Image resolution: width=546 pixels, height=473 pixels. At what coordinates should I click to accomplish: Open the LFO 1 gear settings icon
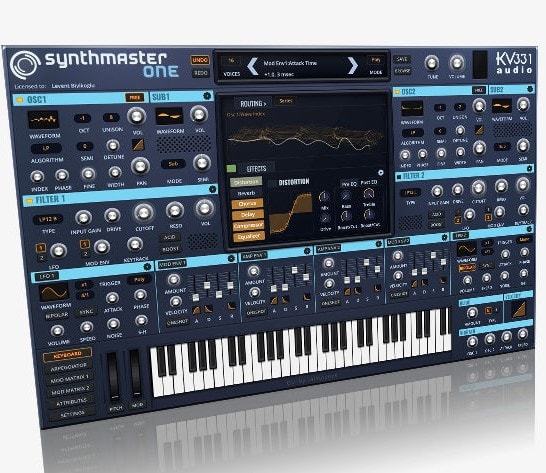point(147,267)
